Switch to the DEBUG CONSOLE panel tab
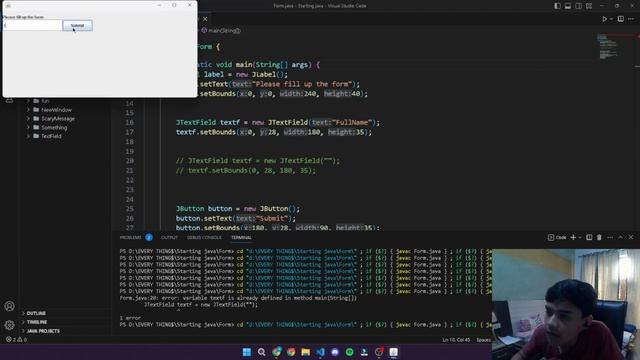 click(204, 238)
